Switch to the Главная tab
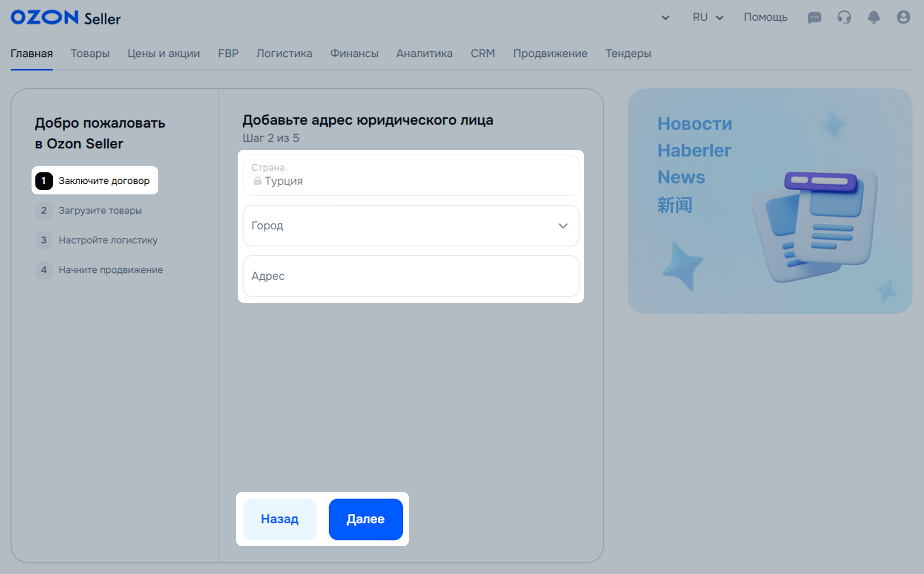This screenshot has width=924, height=574. click(32, 53)
